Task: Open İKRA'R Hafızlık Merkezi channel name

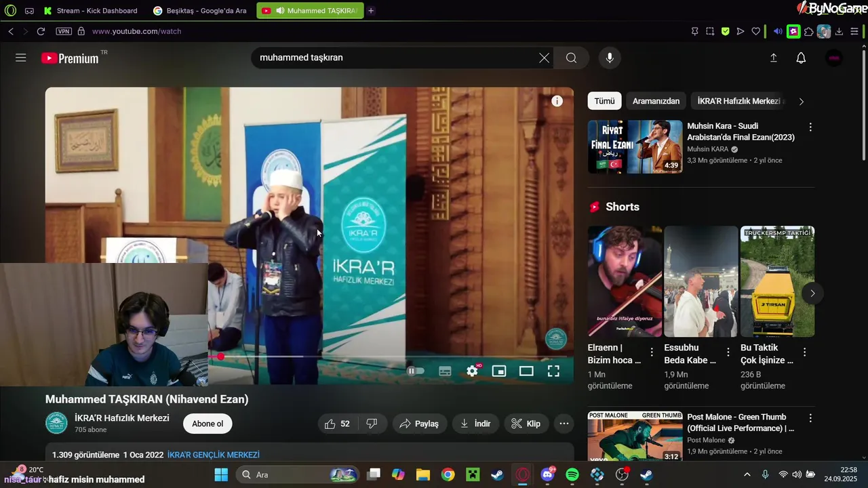Action: [122, 418]
